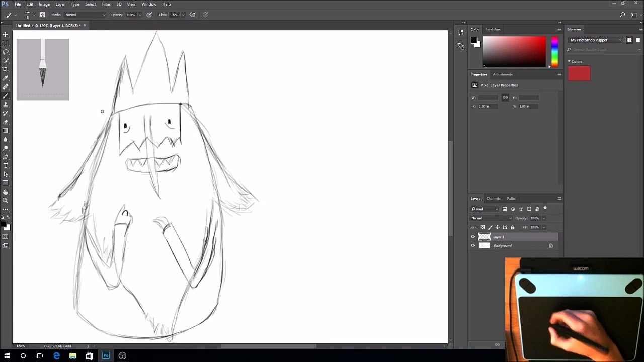Select the Zoom tool
Image resolution: width=644 pixels, height=362 pixels.
click(x=6, y=200)
